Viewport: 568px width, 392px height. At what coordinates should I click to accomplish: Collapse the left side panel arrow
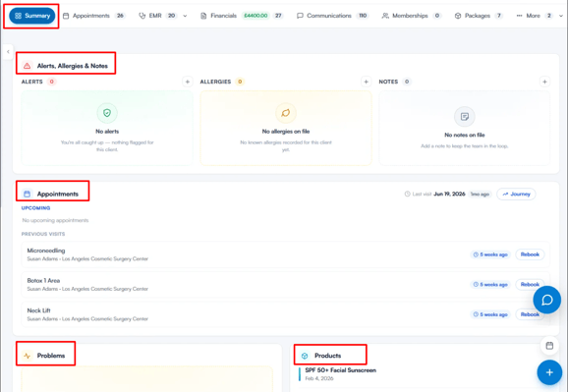click(x=8, y=52)
